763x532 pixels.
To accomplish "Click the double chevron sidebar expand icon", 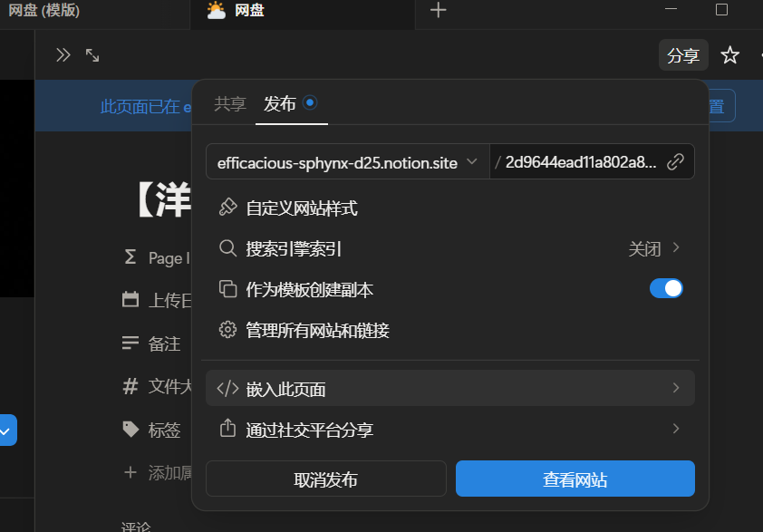I will [63, 55].
